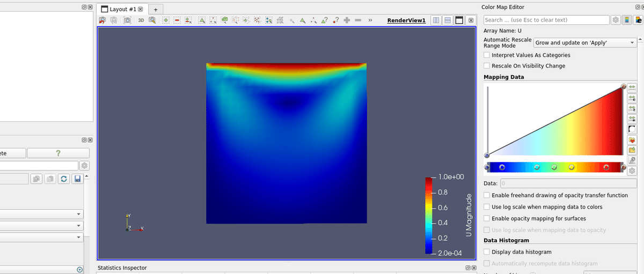
Task: Split RenderView1 vertically
Action: point(448,20)
